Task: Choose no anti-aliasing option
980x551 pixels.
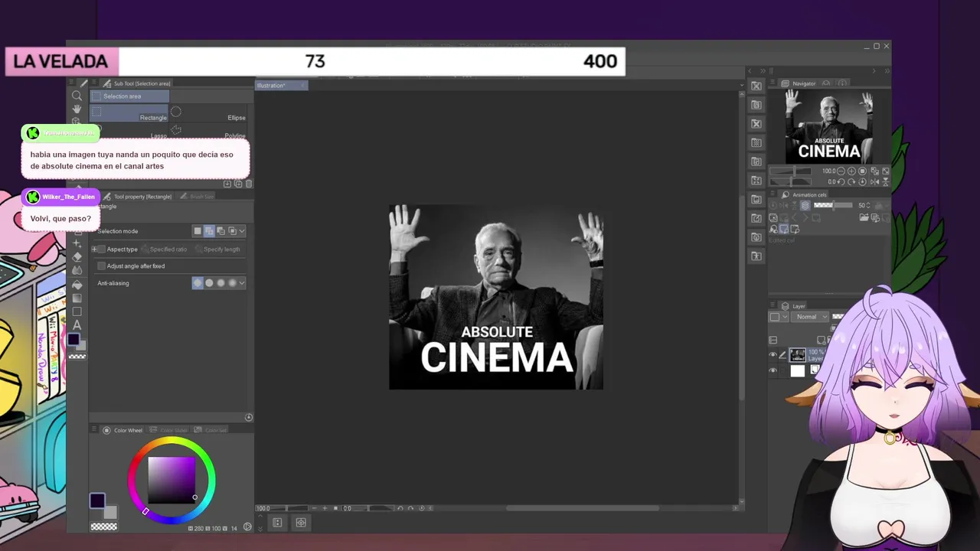Action: coord(198,283)
